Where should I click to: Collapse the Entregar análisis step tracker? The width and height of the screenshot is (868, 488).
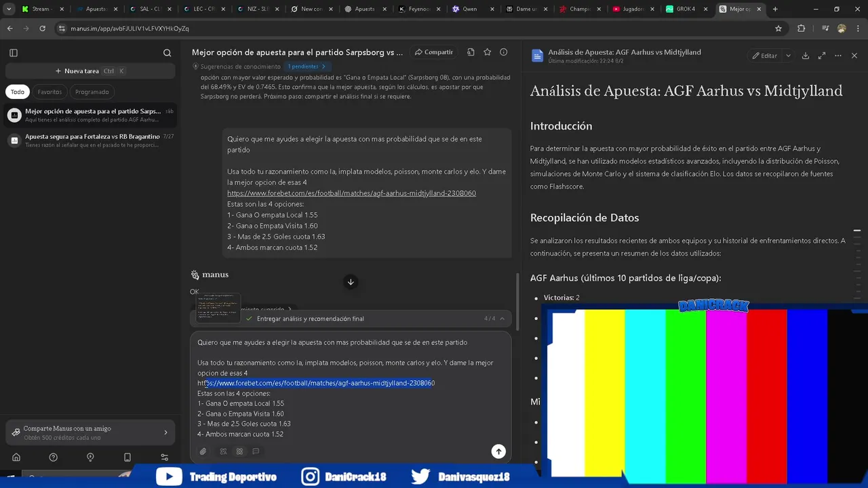pyautogui.click(x=502, y=319)
